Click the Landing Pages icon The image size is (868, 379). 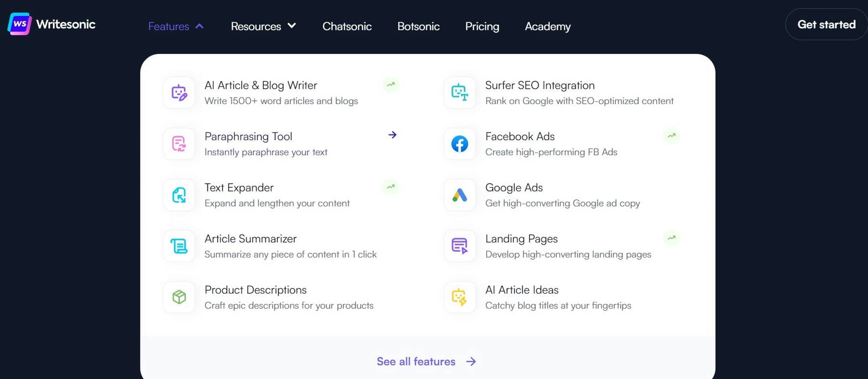tap(459, 246)
